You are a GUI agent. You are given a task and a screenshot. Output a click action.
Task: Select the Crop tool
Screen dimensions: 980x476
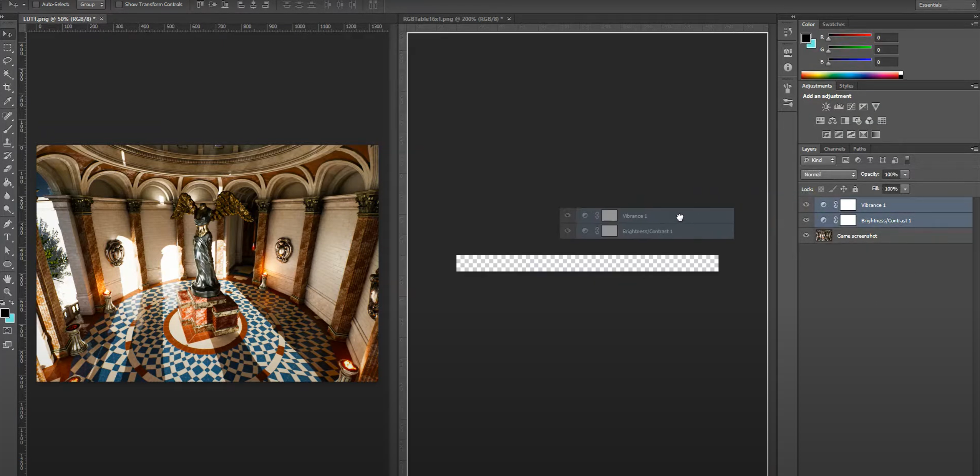point(7,88)
